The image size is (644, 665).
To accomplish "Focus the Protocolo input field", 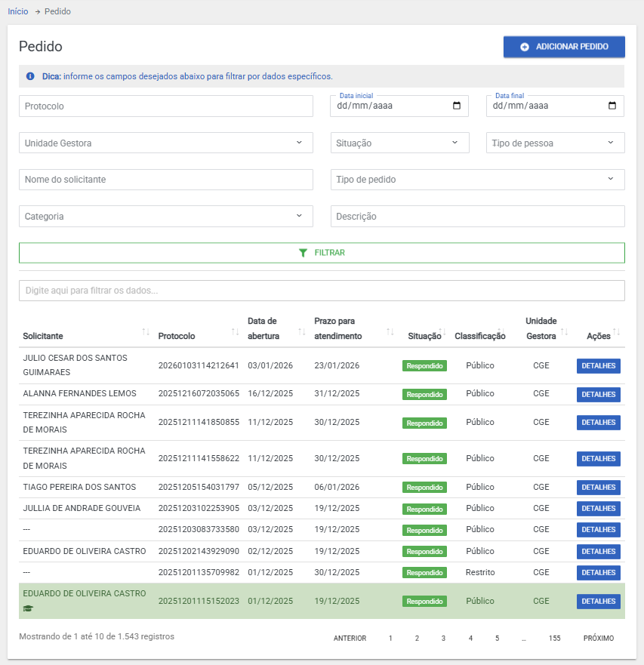I will 165,106.
